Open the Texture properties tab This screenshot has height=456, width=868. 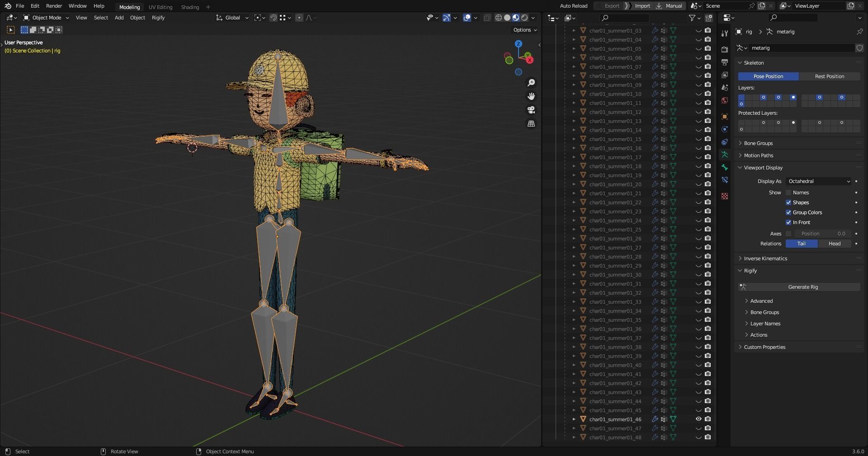pos(725,196)
